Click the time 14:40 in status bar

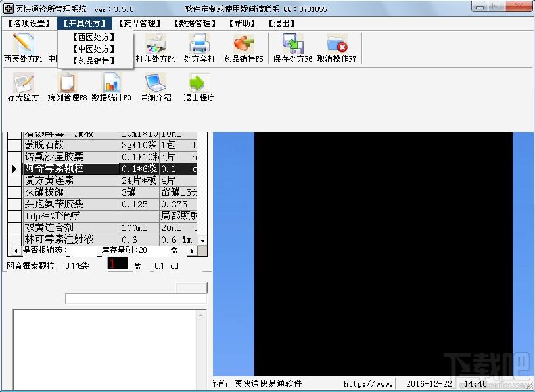pyautogui.click(x=476, y=384)
